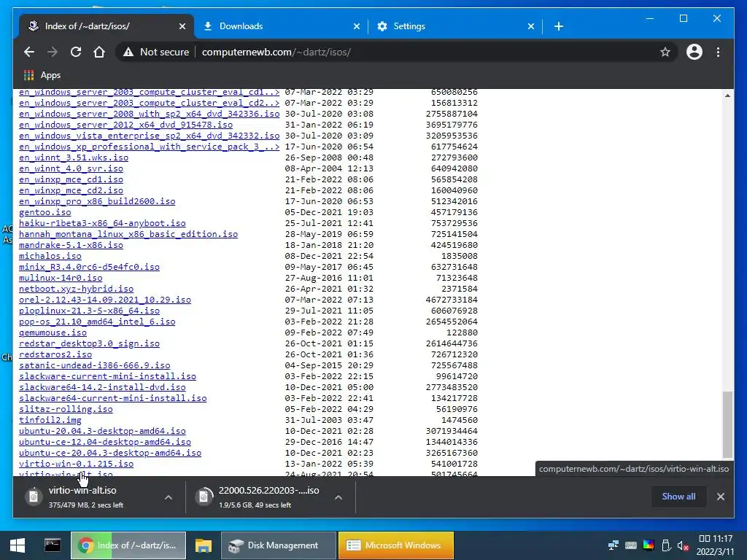The height and width of the screenshot is (560, 747).
Task: Open en_winnt_4.0_svr.iso link
Action: coord(71,168)
